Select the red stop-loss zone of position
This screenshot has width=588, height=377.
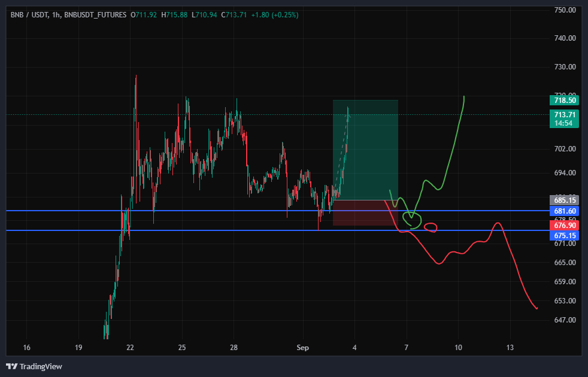(365, 213)
